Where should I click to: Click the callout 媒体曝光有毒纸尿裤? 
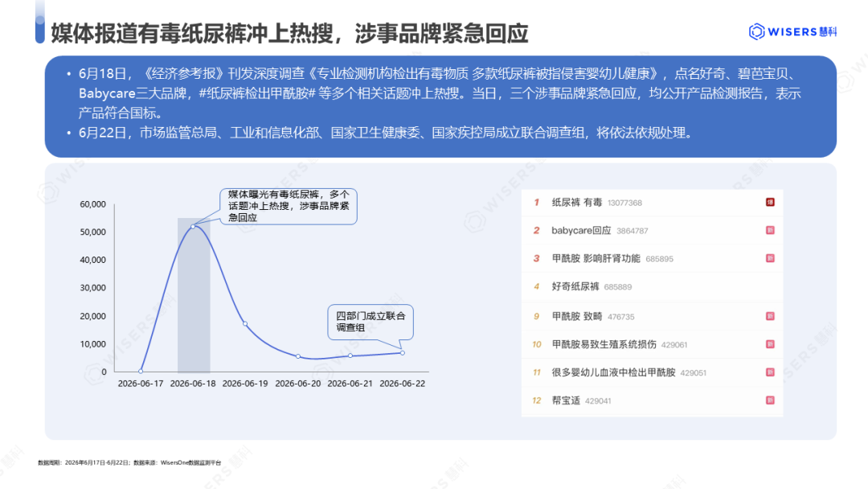(x=289, y=206)
